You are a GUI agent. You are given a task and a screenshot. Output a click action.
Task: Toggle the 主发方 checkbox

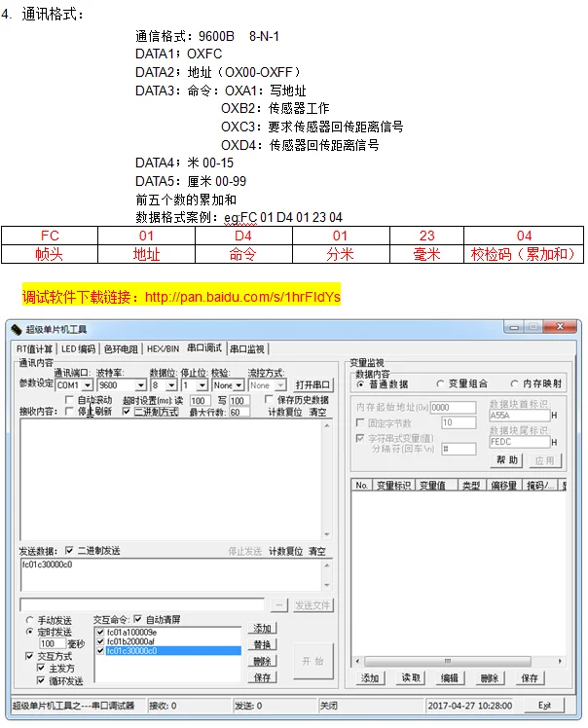(x=41, y=668)
